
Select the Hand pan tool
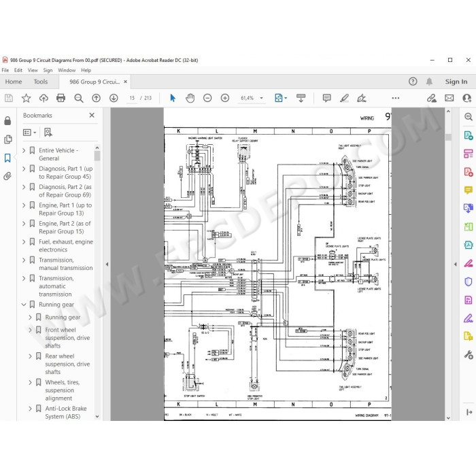coord(190,98)
